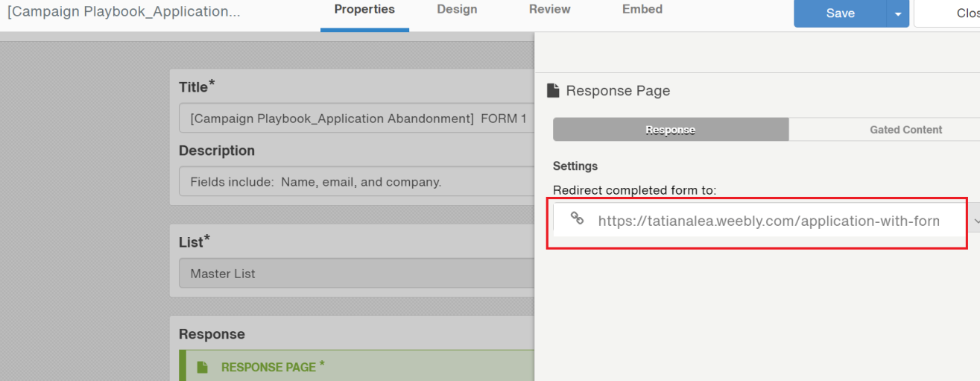Click the Description label
This screenshot has height=381, width=980.
pos(217,151)
